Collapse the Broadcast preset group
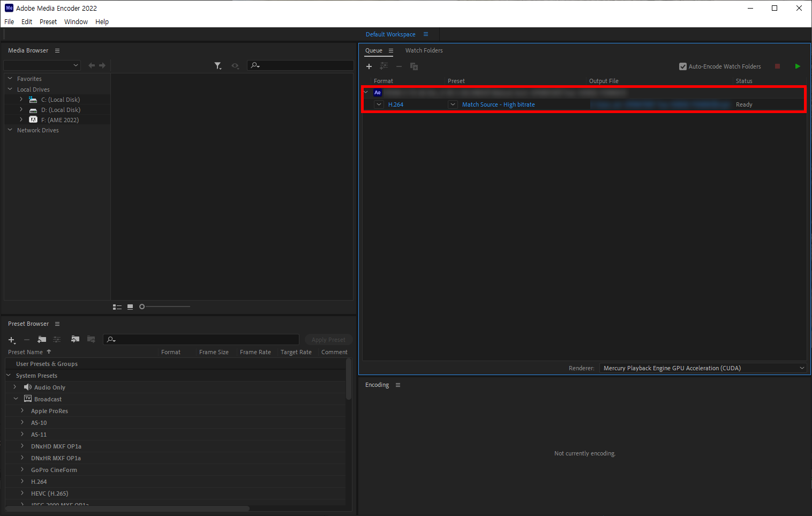The width and height of the screenshot is (812, 516). pos(16,399)
